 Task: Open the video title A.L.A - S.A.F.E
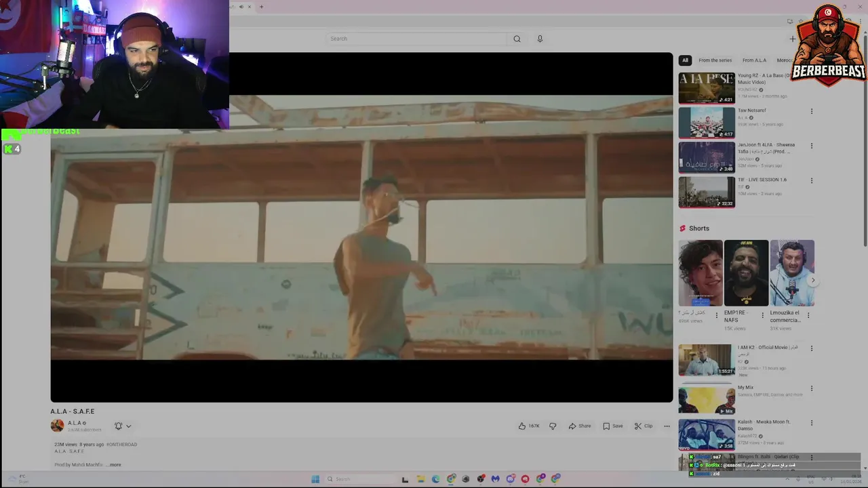pyautogui.click(x=73, y=411)
